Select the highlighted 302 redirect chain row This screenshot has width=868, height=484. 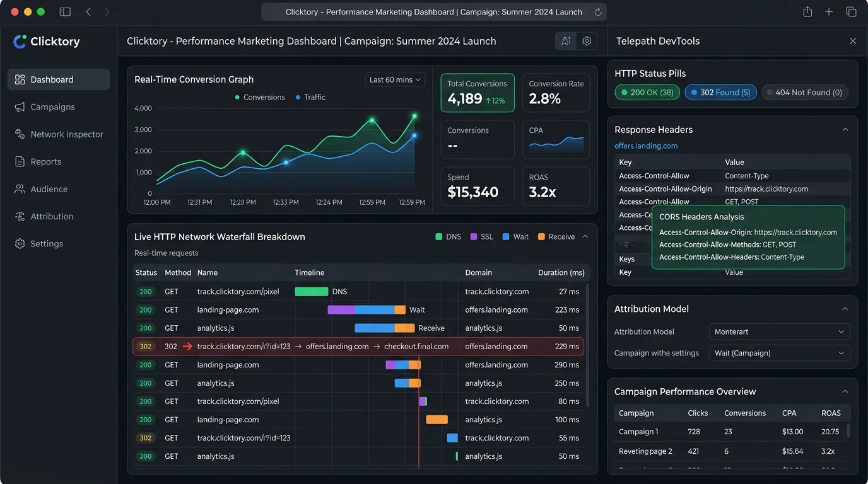click(x=358, y=347)
